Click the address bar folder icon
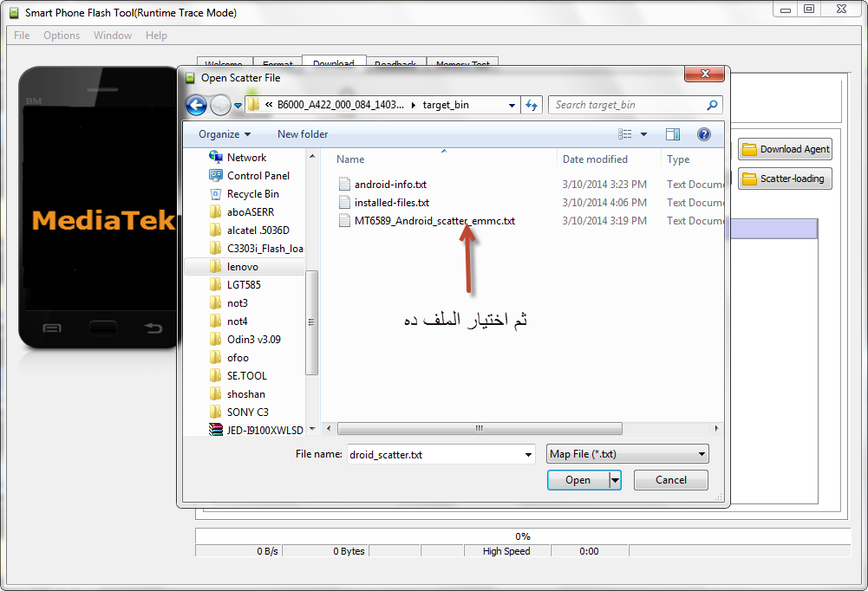The height and width of the screenshot is (591, 868). tap(253, 105)
